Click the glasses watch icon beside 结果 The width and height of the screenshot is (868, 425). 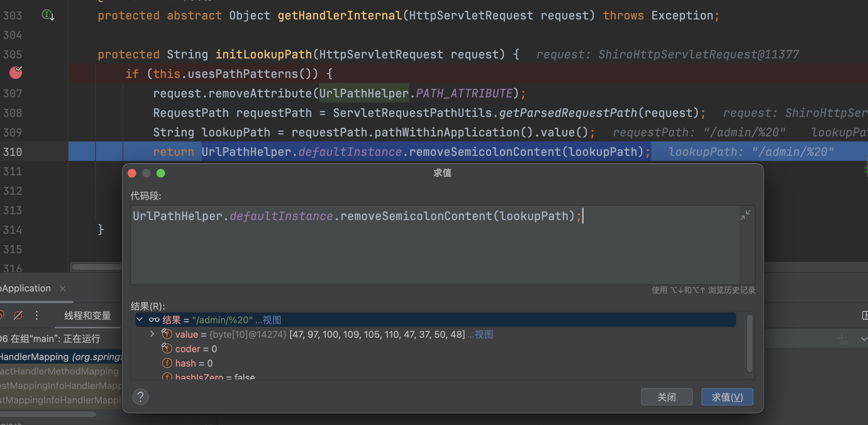coord(154,320)
